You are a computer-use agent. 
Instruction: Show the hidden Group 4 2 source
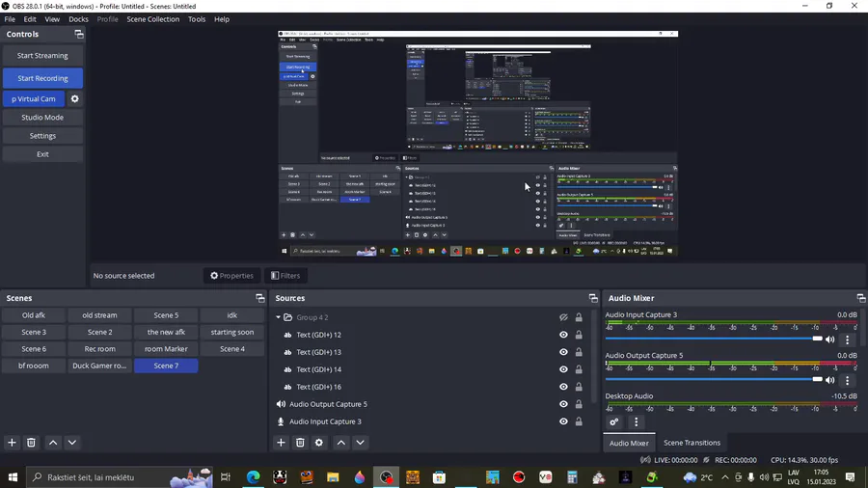tap(563, 317)
